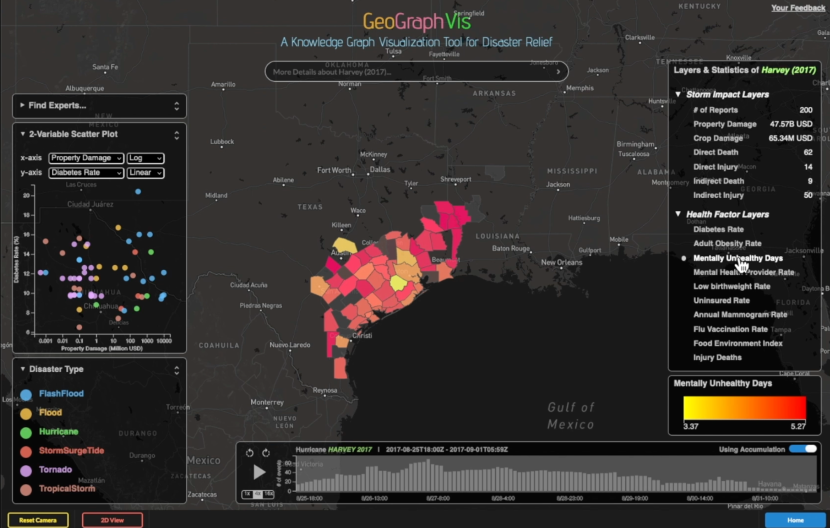The width and height of the screenshot is (830, 528).
Task: Select the Annual Mammogram Rate layer
Action: tap(740, 315)
